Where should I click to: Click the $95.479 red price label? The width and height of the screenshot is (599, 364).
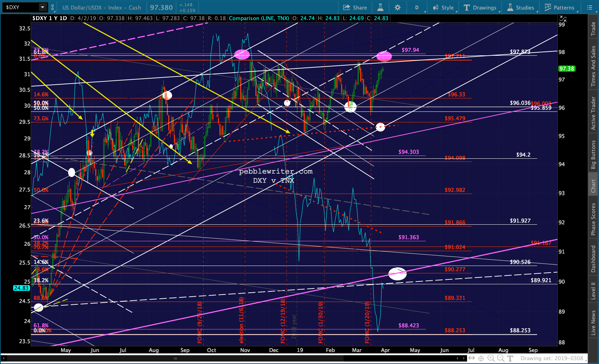pos(455,119)
